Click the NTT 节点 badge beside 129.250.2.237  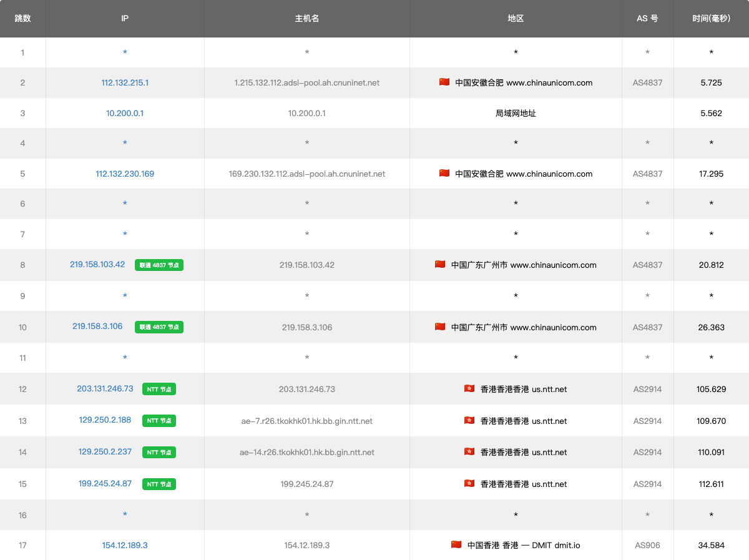[x=159, y=452]
